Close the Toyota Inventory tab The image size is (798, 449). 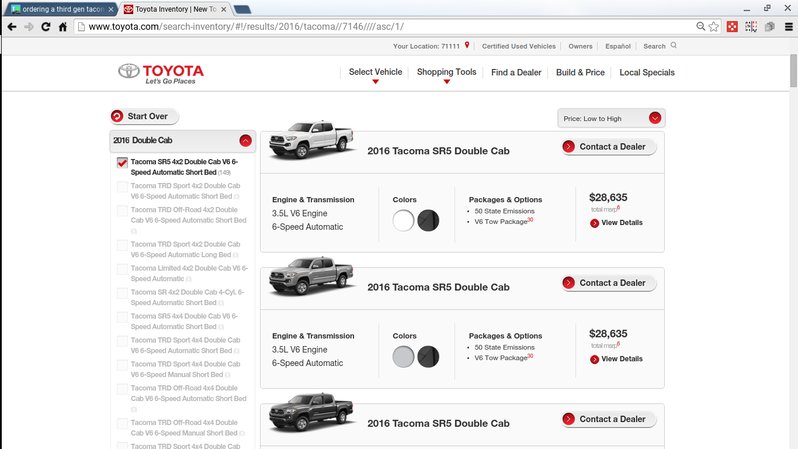coord(223,9)
